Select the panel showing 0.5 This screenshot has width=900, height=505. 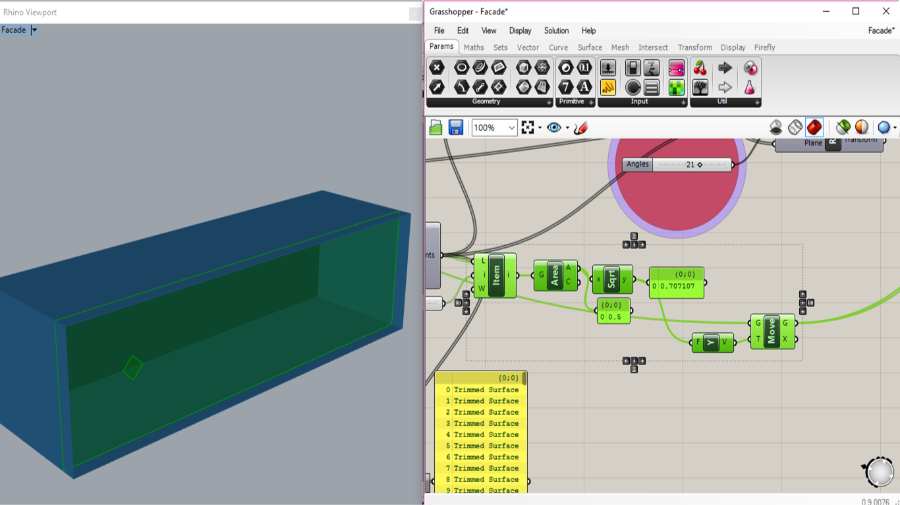[x=614, y=311]
